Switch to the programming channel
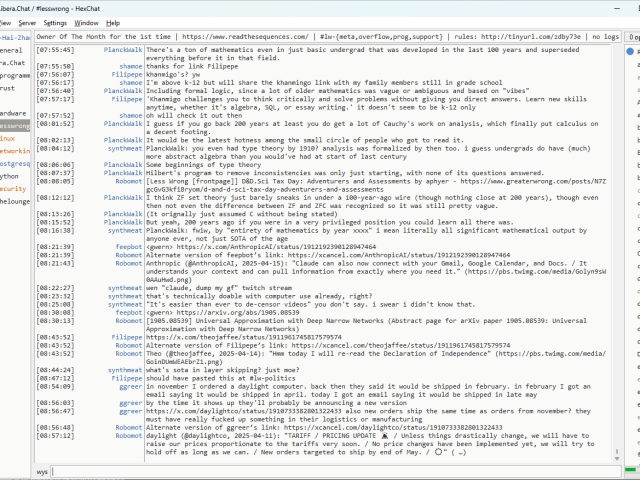The image size is (640, 480). coord(15,76)
